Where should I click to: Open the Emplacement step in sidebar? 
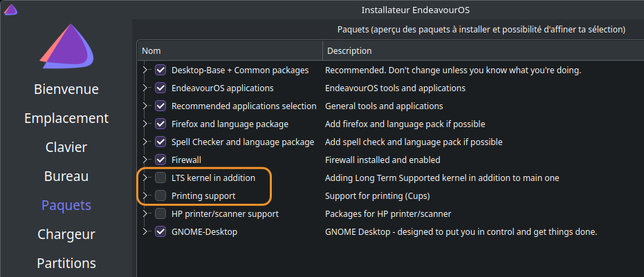pyautogui.click(x=66, y=118)
